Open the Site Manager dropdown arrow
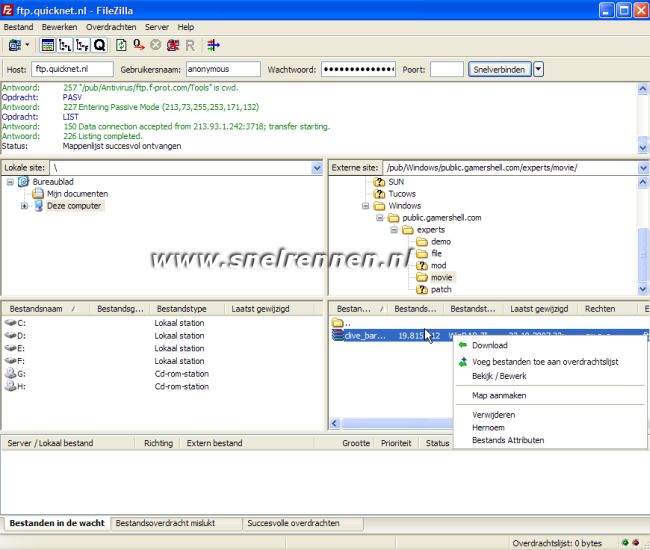Viewport: 650px width, 550px height. point(27,45)
